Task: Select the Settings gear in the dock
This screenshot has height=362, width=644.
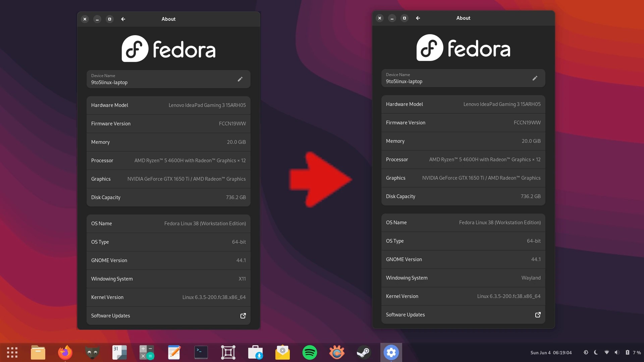Action: 391,352
